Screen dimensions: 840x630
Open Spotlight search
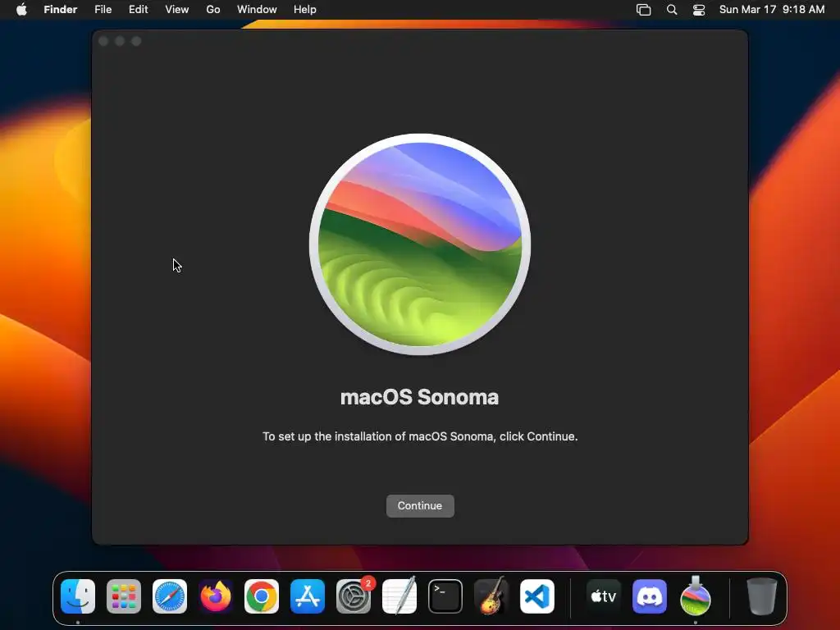pyautogui.click(x=672, y=10)
